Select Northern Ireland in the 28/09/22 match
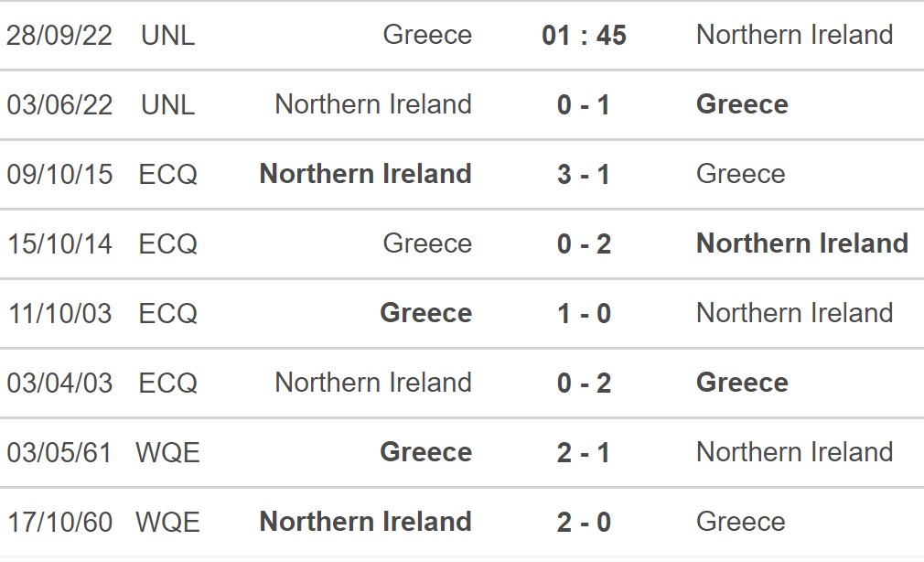The height and width of the screenshot is (562, 924). coord(794,35)
